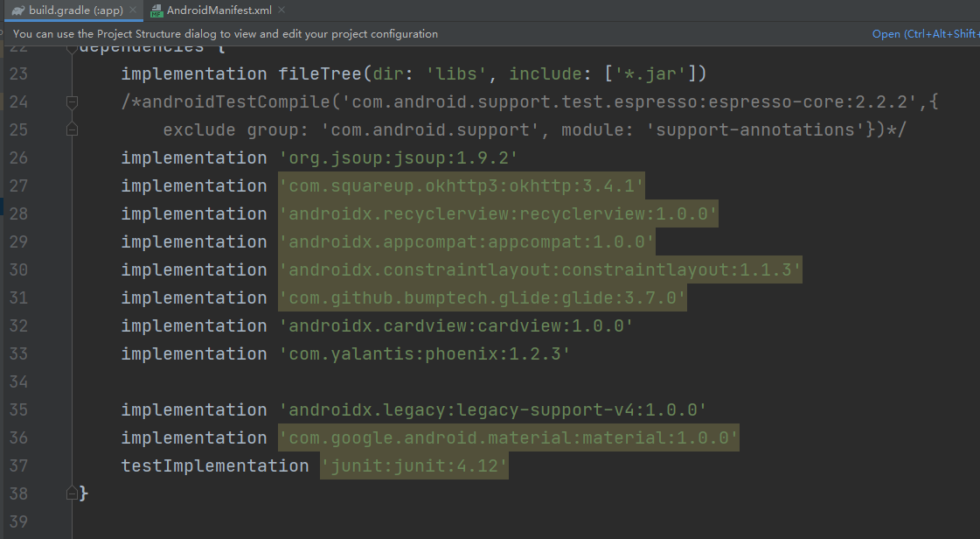Switch to the AndroidManifest.xml tab

(x=219, y=10)
